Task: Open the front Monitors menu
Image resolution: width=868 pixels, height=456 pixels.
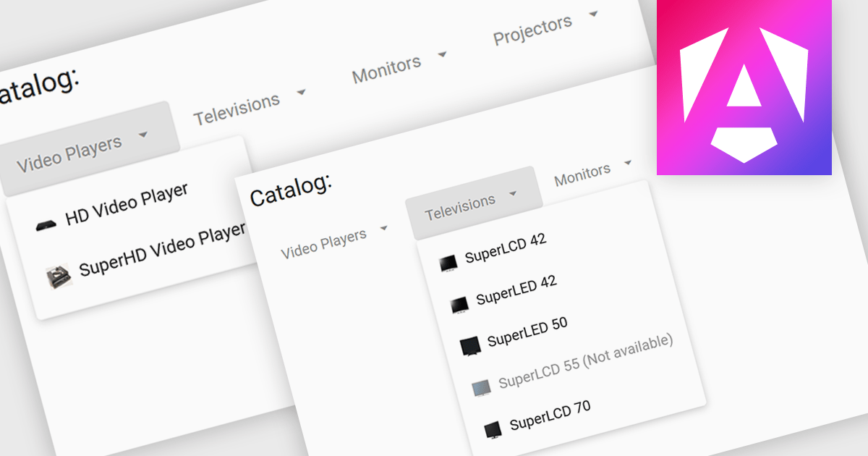Action: [x=582, y=173]
